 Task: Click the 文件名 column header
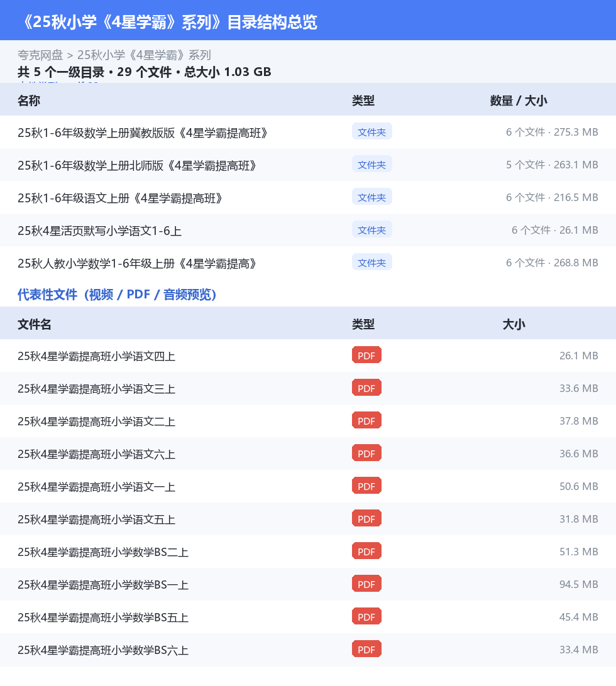pyautogui.click(x=35, y=324)
